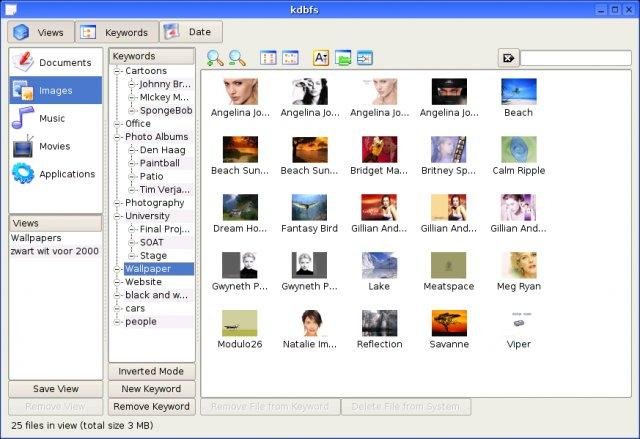The height and width of the screenshot is (439, 640).
Task: Switch to the Views tab
Action: [x=41, y=32]
